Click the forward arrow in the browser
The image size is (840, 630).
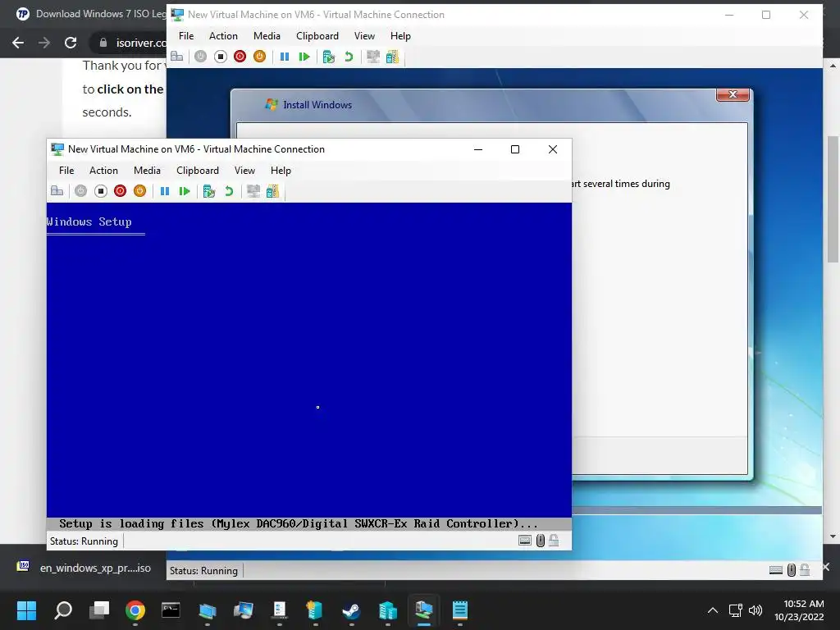[44, 43]
